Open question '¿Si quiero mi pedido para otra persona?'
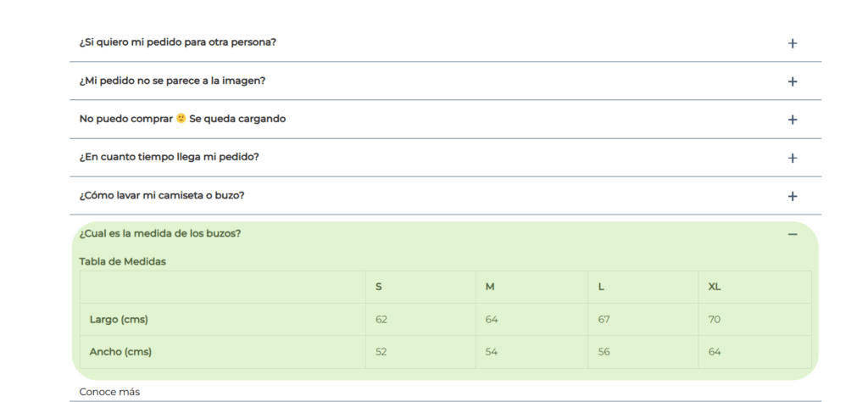Image resolution: width=868 pixels, height=402 pixels. (446, 42)
